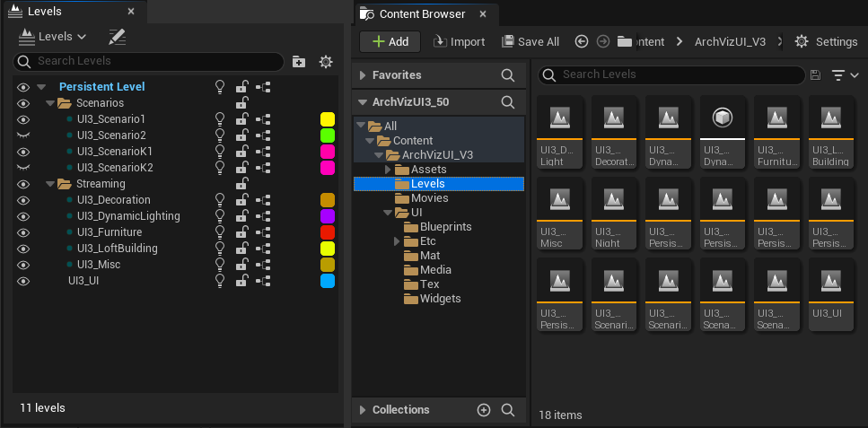Viewport: 868px width, 428px height.
Task: Go forward in Content Browser history
Action: 603,41
